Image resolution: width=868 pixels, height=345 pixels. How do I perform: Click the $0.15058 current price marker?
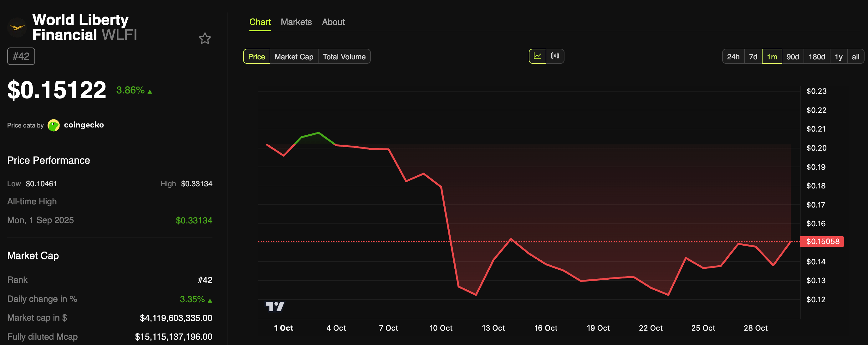822,241
